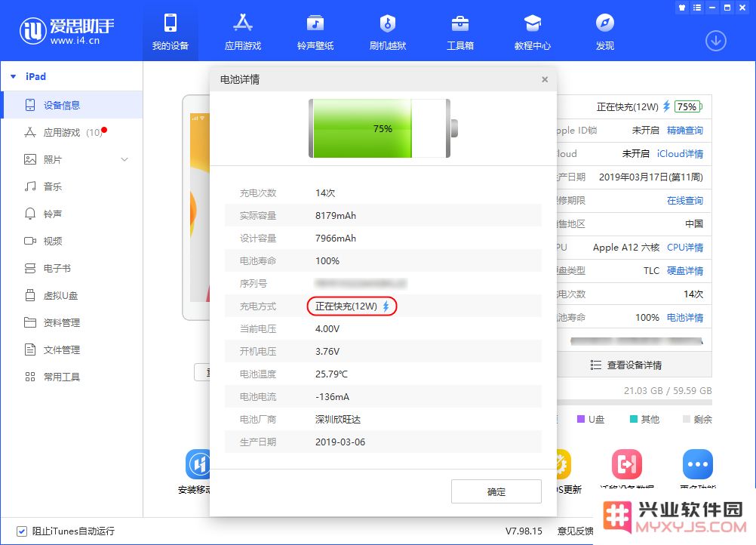Screen dimensions: 756x545
Task: Open 常用工具 in sidebar
Action: coord(72,377)
